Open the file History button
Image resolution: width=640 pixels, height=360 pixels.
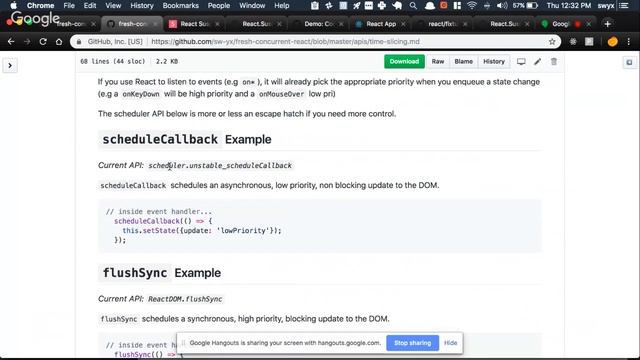coord(494,62)
